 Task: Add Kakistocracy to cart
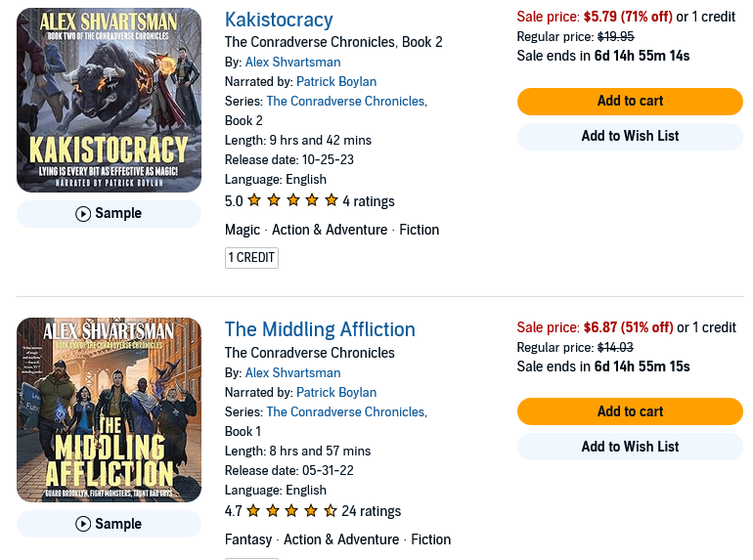(x=630, y=102)
